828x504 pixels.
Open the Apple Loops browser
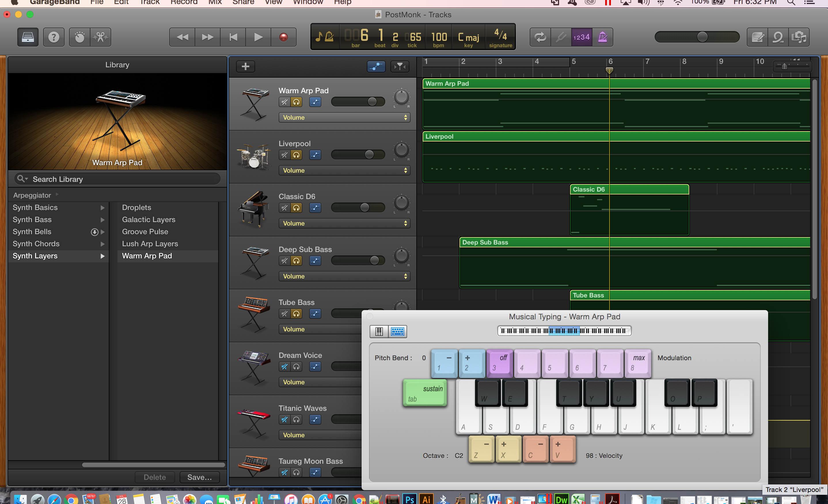coord(778,37)
